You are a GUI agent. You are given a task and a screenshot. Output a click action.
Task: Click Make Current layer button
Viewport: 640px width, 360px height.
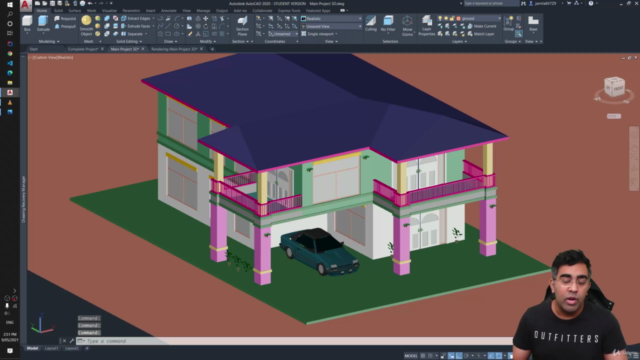(482, 26)
